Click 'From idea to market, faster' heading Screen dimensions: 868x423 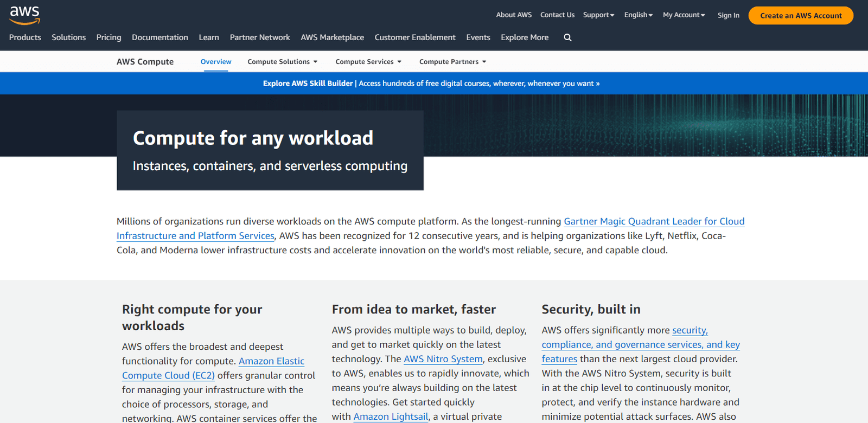[x=414, y=309]
